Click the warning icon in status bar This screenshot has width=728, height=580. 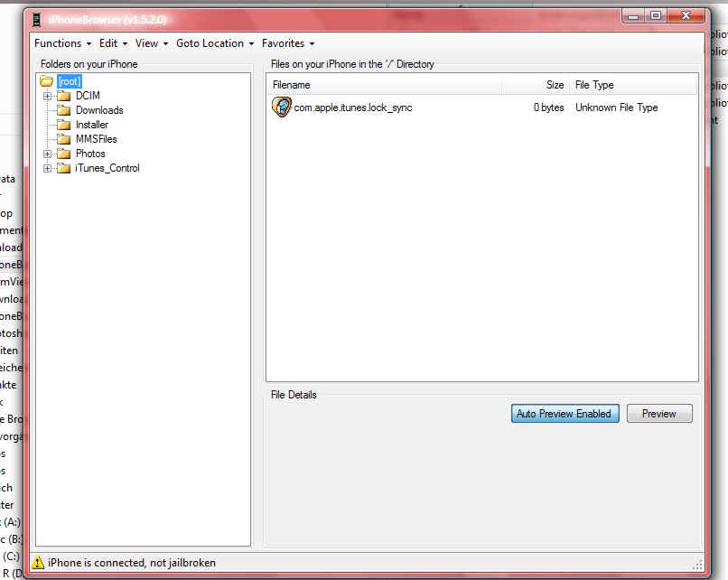click(39, 563)
